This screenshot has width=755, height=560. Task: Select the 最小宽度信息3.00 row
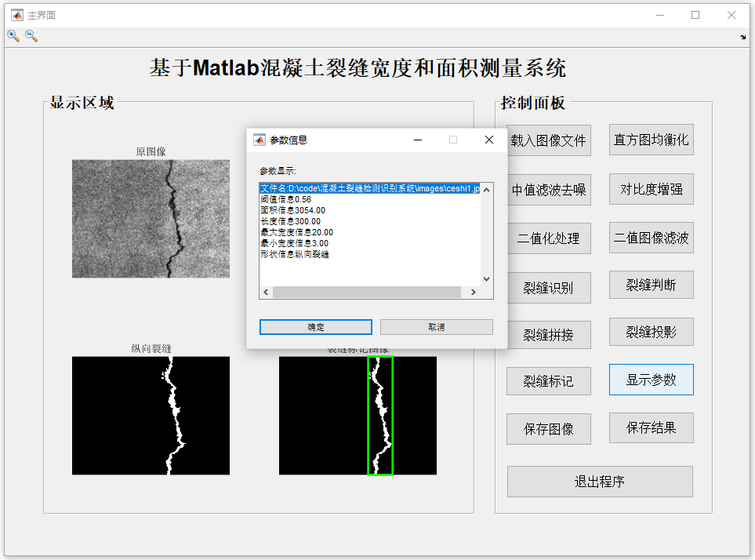pyautogui.click(x=370, y=243)
